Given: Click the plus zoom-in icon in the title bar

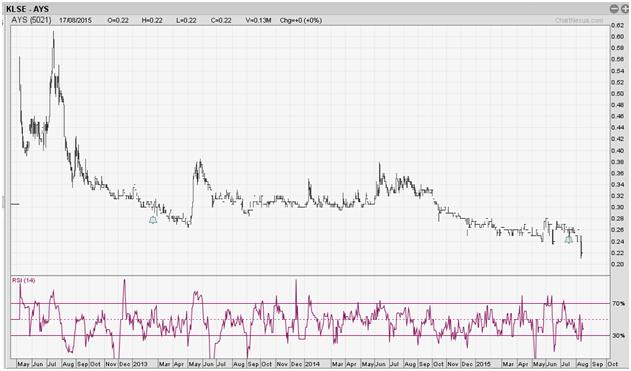Looking at the screenshot, I should pyautogui.click(x=624, y=8).
